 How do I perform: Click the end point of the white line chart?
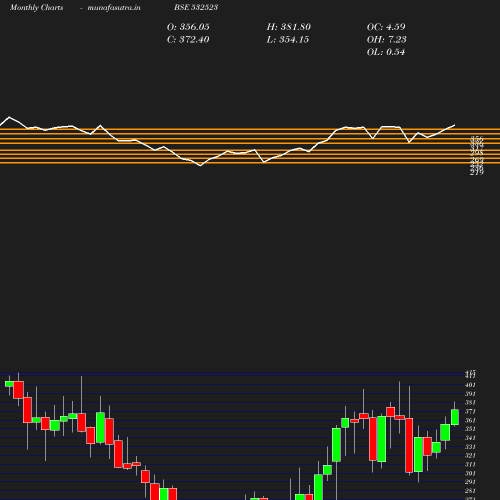click(x=455, y=125)
